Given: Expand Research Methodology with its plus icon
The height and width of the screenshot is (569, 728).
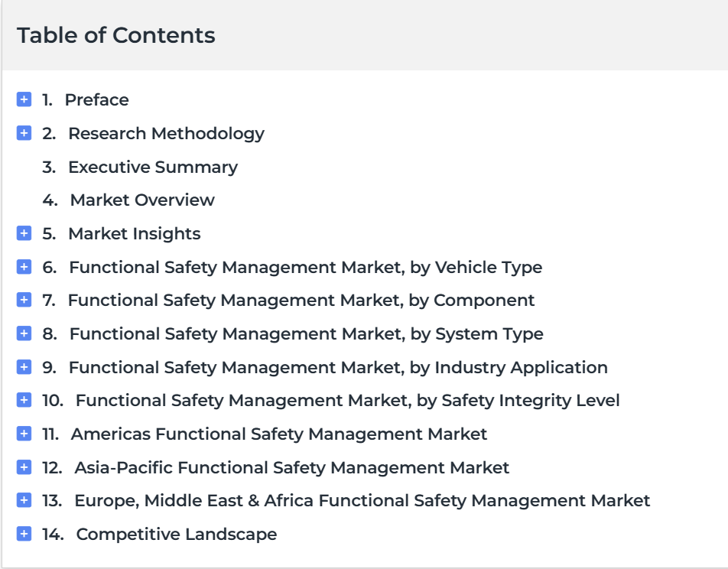Looking at the screenshot, I should coord(24,133).
